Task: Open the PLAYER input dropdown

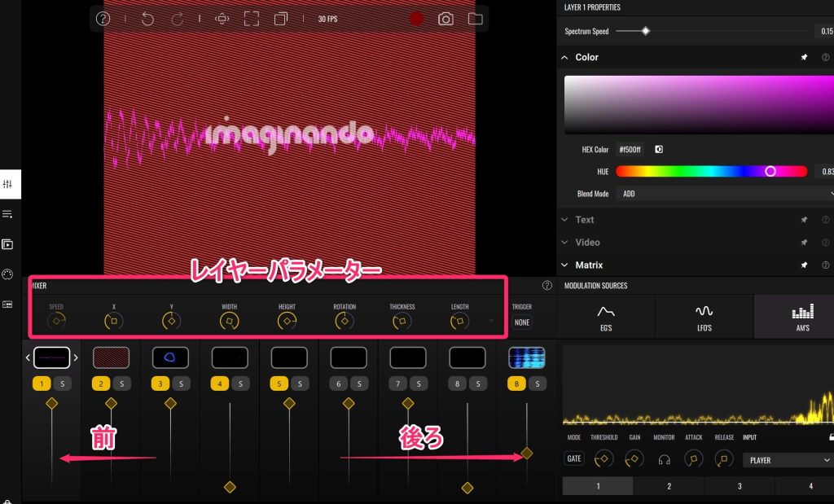Action: click(786, 460)
